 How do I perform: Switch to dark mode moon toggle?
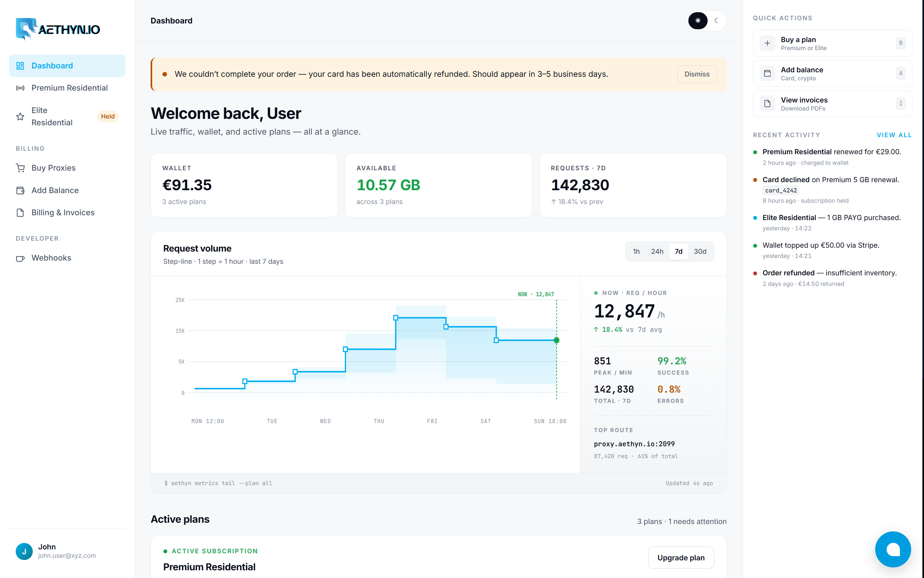tap(716, 21)
